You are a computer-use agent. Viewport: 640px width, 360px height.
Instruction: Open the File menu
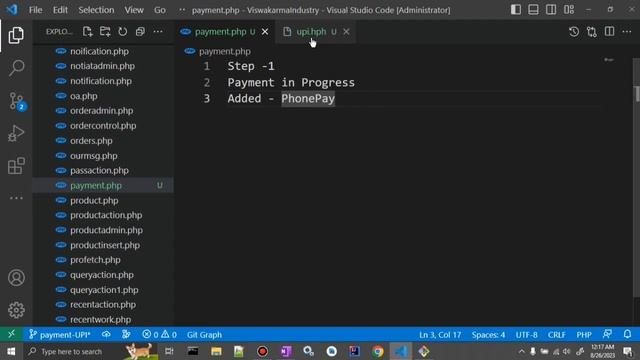[36, 10]
